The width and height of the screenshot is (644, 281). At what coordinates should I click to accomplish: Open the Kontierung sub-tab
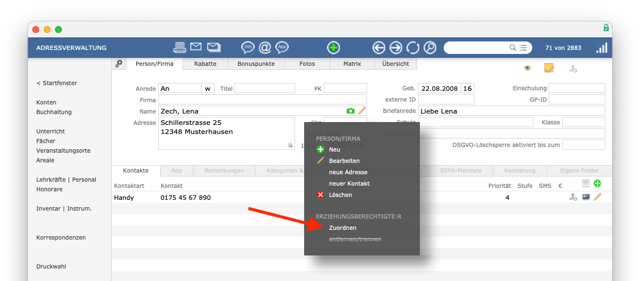pos(520,170)
